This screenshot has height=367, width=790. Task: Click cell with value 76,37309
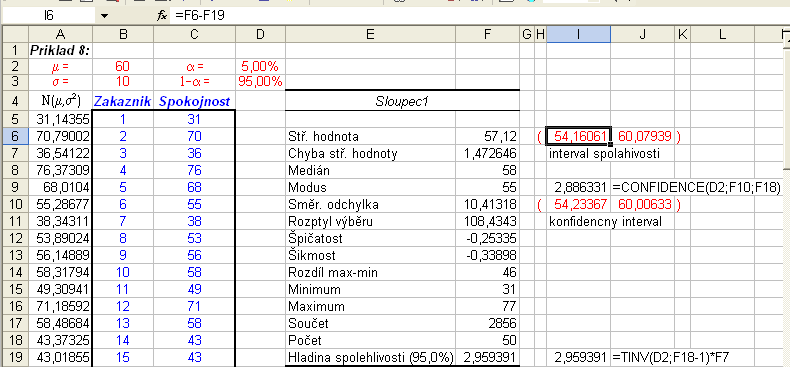pyautogui.click(x=60, y=170)
